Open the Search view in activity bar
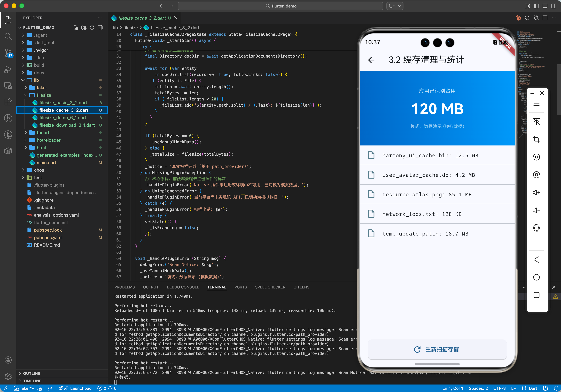Viewport: 561px width, 392px height. point(8,36)
